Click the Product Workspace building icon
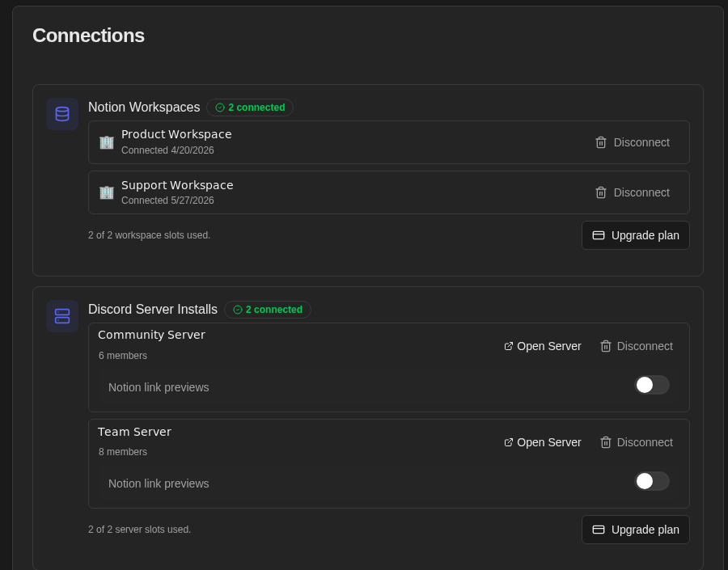Screen dimensions: 728x570 click(x=107, y=142)
